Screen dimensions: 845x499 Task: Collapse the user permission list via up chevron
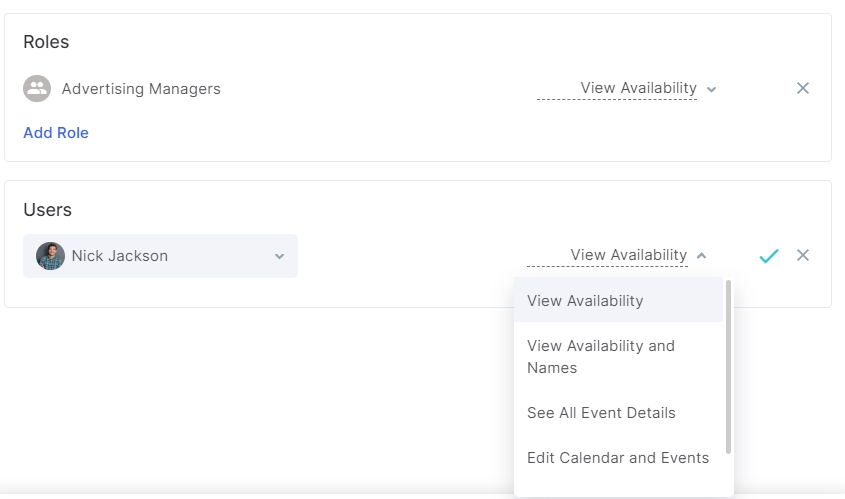pyautogui.click(x=701, y=255)
